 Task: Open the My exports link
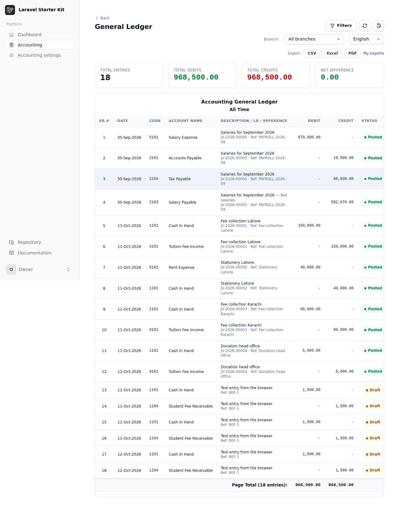coord(373,53)
